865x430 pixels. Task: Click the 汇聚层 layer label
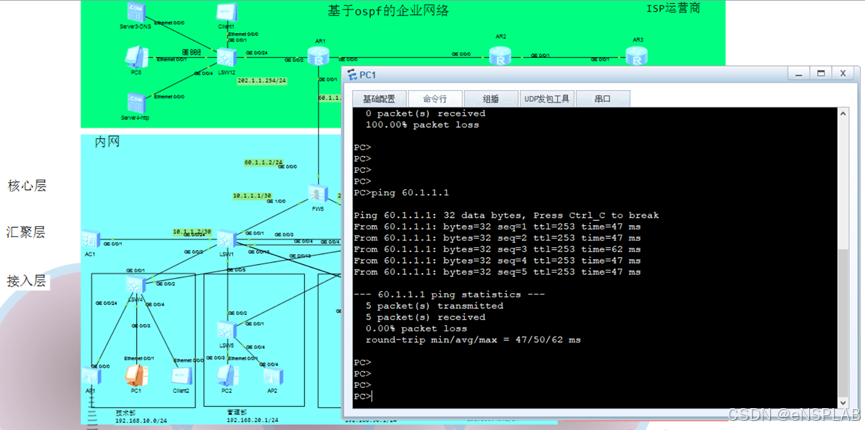[26, 232]
